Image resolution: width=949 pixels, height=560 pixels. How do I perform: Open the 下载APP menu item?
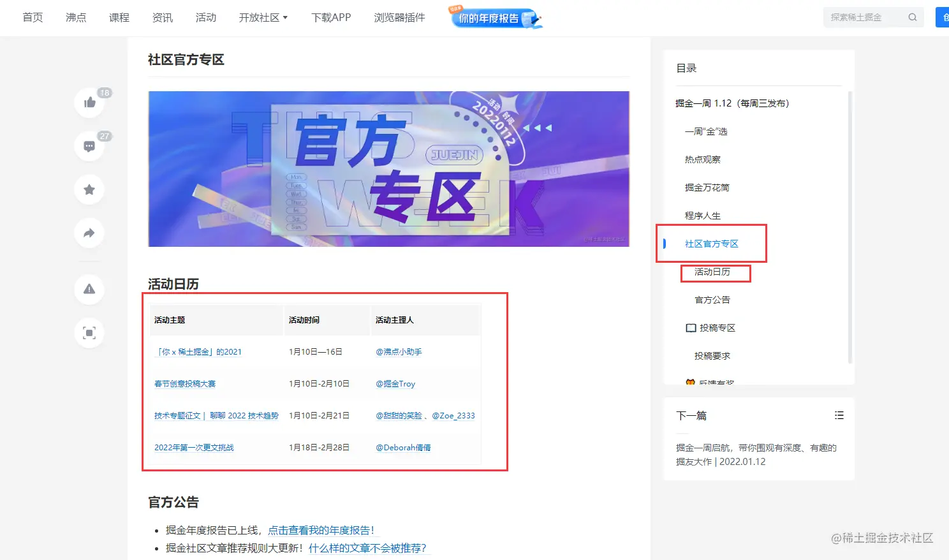click(x=331, y=17)
